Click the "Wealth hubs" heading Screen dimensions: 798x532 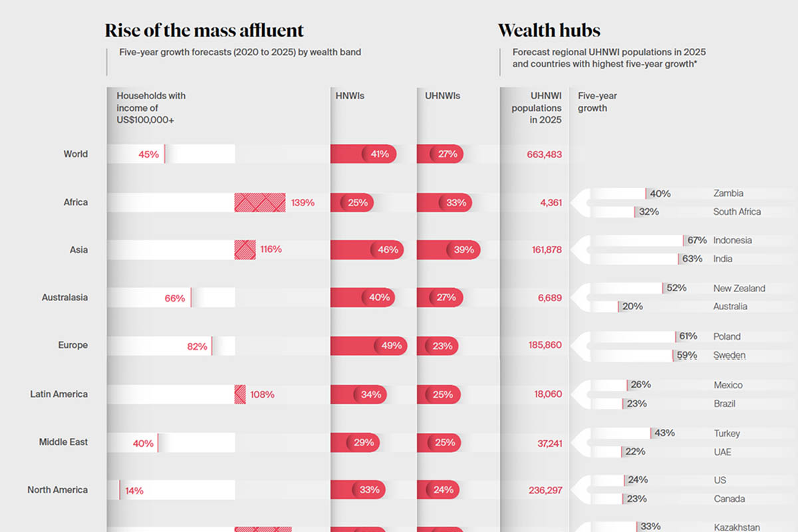coord(549,31)
